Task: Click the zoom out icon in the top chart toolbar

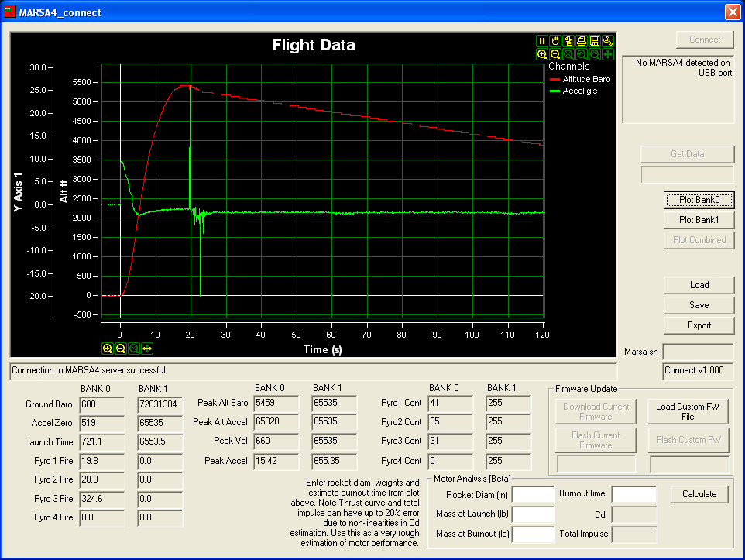Action: (x=555, y=54)
